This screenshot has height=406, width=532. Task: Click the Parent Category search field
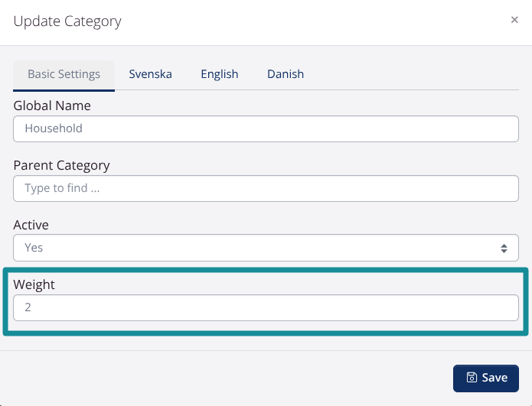[x=266, y=188]
